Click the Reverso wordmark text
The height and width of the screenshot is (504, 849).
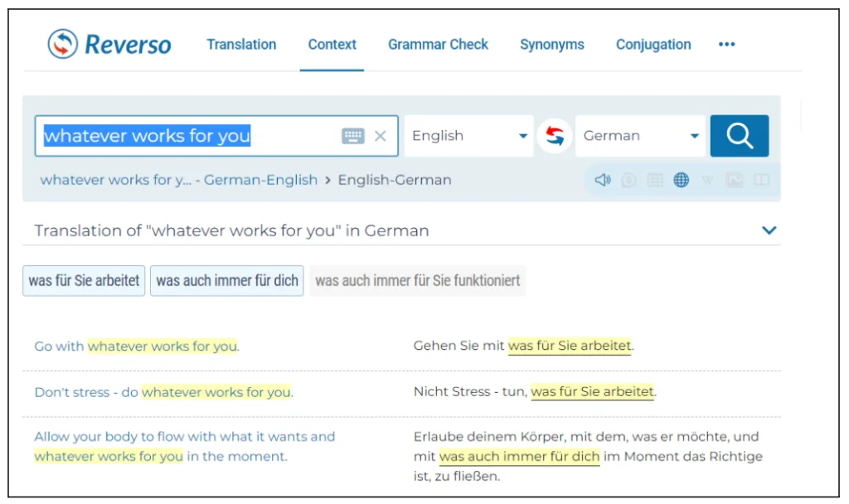128,45
